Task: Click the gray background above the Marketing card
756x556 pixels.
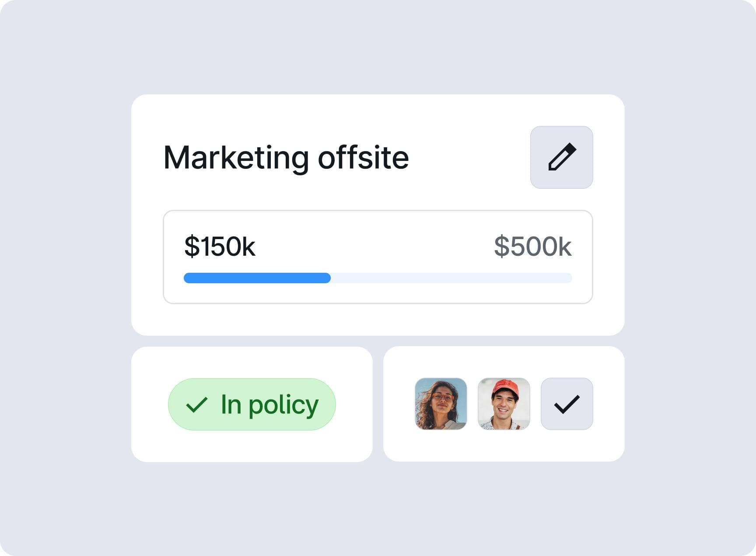Action: click(x=378, y=48)
